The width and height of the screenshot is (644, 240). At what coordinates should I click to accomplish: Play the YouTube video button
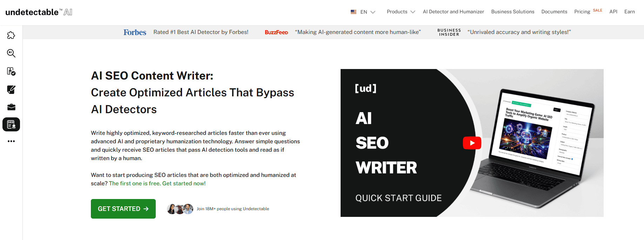(x=472, y=143)
